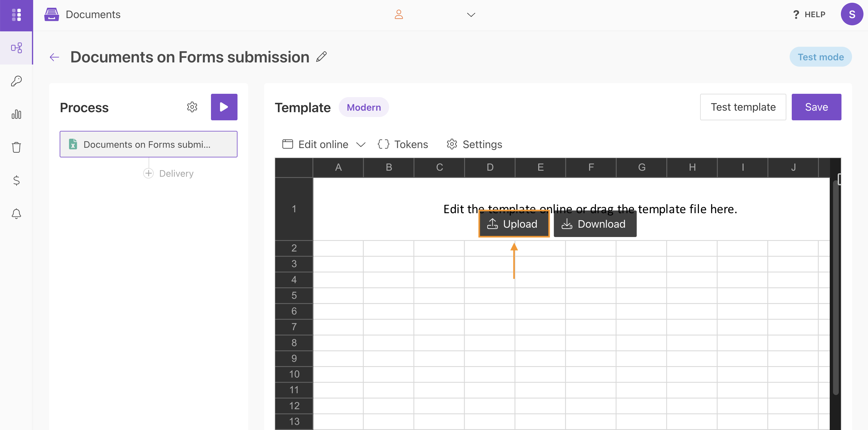This screenshot has width=868, height=430.
Task: Select row 7 header
Action: coord(294,327)
